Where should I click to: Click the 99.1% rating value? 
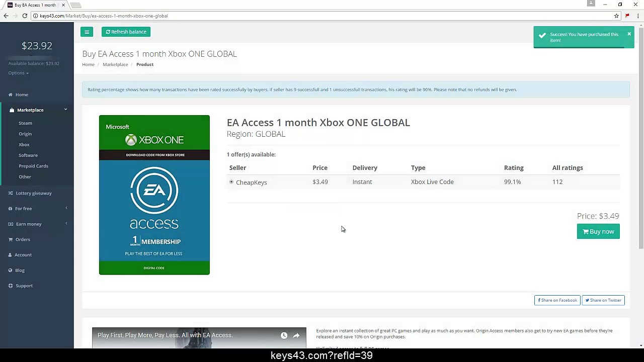[x=512, y=182]
